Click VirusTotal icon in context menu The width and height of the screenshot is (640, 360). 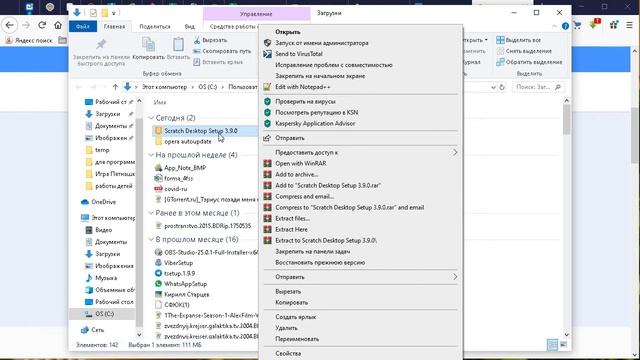tap(267, 54)
